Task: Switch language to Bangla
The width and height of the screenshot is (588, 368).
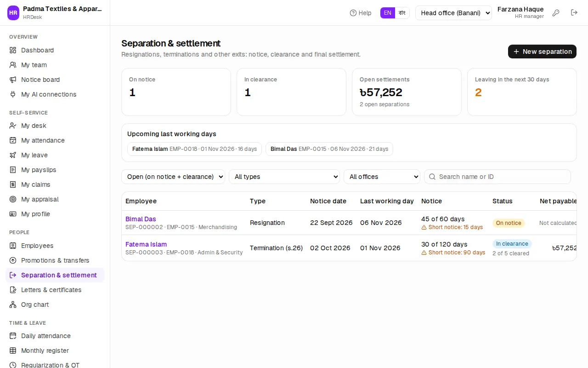Action: click(402, 13)
